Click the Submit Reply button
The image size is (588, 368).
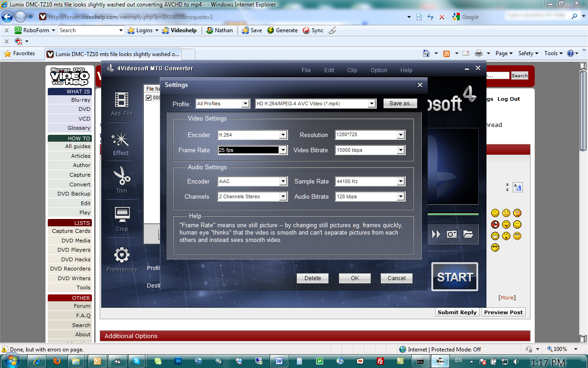[x=457, y=312]
